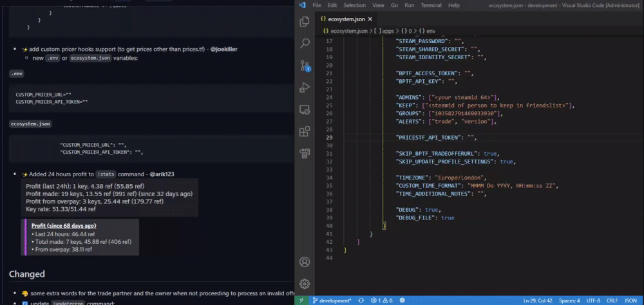Open the Terminal menu

pos(431,5)
